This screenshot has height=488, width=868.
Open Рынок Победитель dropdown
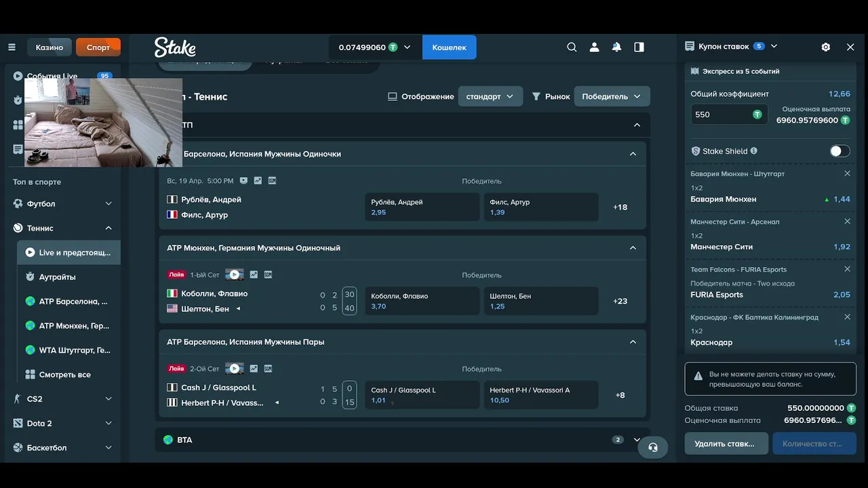(x=612, y=96)
